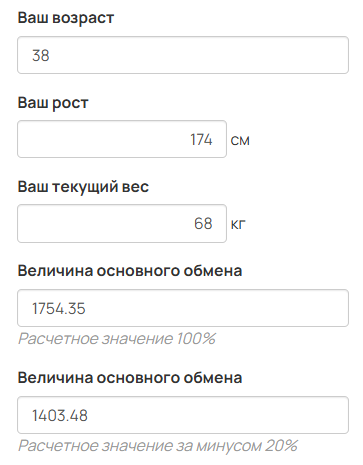Place the cursor after the value 1754.35
Screen dimensions: 363x465
pos(86,308)
